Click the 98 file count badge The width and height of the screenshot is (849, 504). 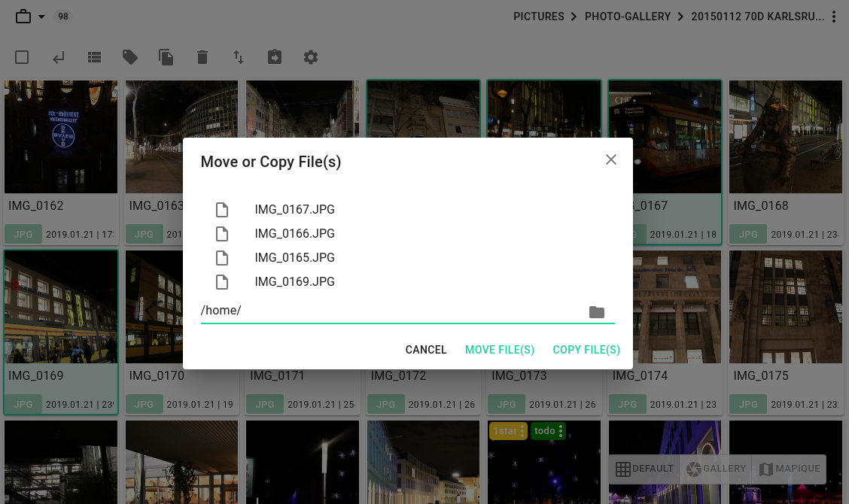point(62,17)
